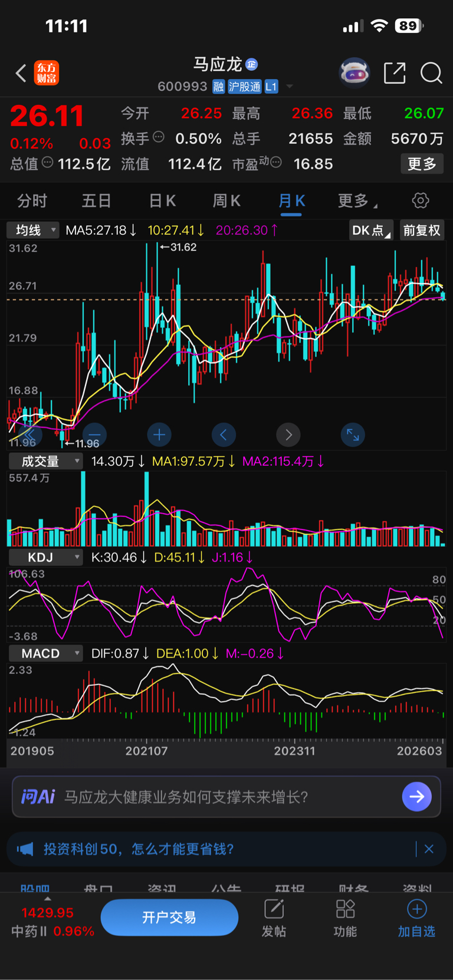
Task: Tap the chart settings gear icon
Action: pyautogui.click(x=421, y=200)
